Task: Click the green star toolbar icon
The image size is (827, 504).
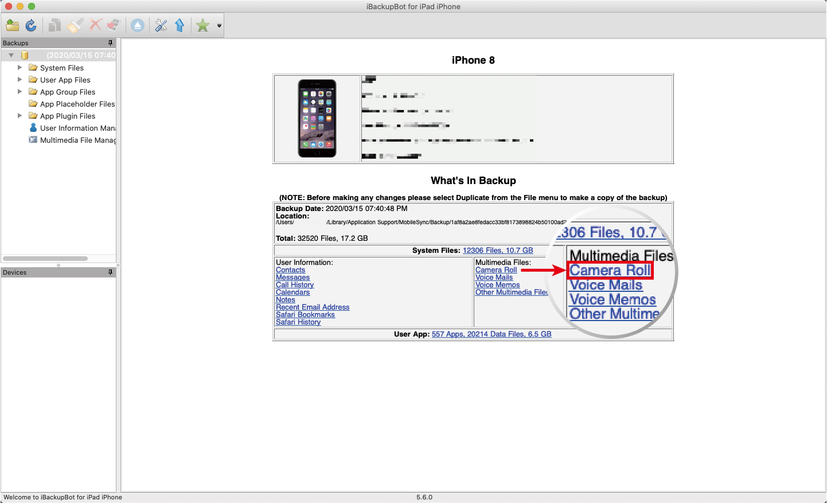Action: tap(203, 25)
